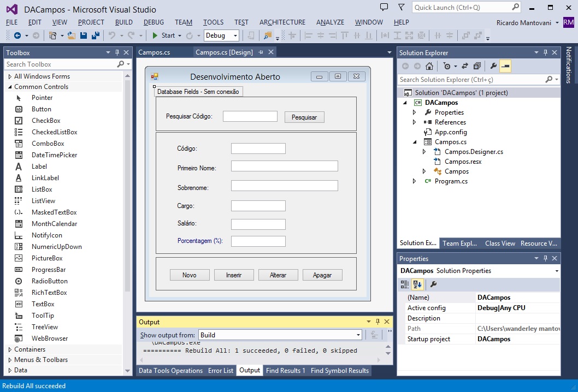
Task: Click the Open File folder icon
Action: 72,35
